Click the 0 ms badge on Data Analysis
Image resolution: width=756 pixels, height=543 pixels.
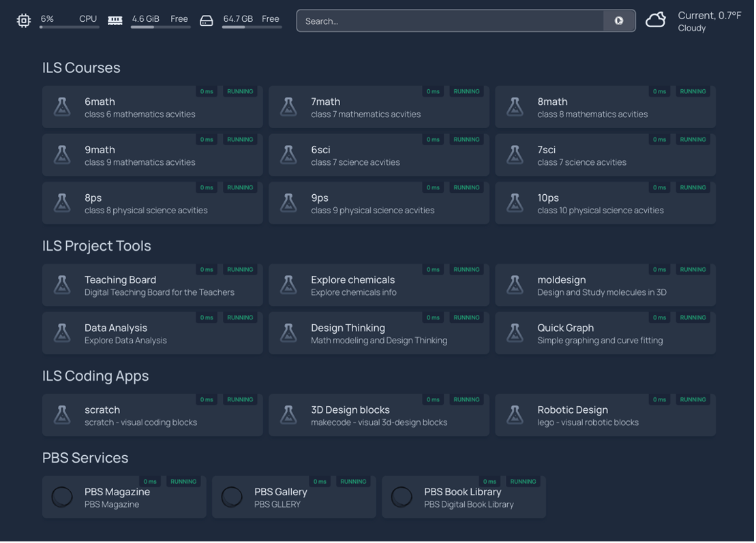pyautogui.click(x=207, y=317)
